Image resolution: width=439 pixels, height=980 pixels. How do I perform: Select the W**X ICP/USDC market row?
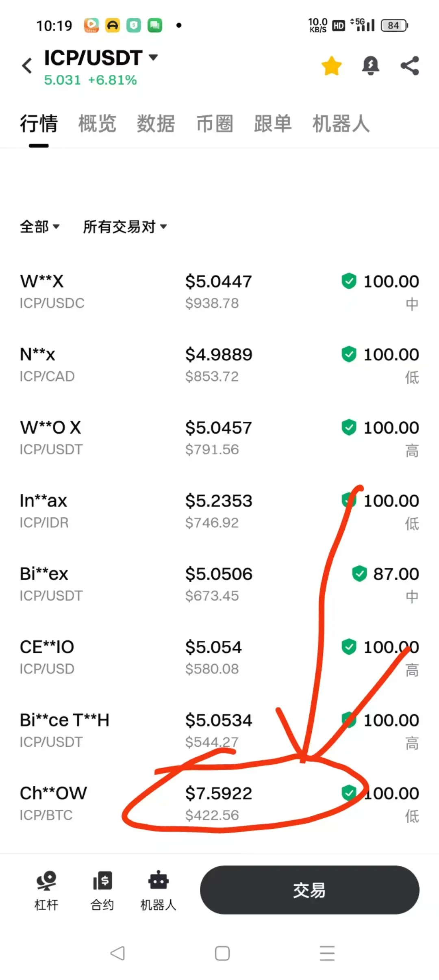click(219, 292)
